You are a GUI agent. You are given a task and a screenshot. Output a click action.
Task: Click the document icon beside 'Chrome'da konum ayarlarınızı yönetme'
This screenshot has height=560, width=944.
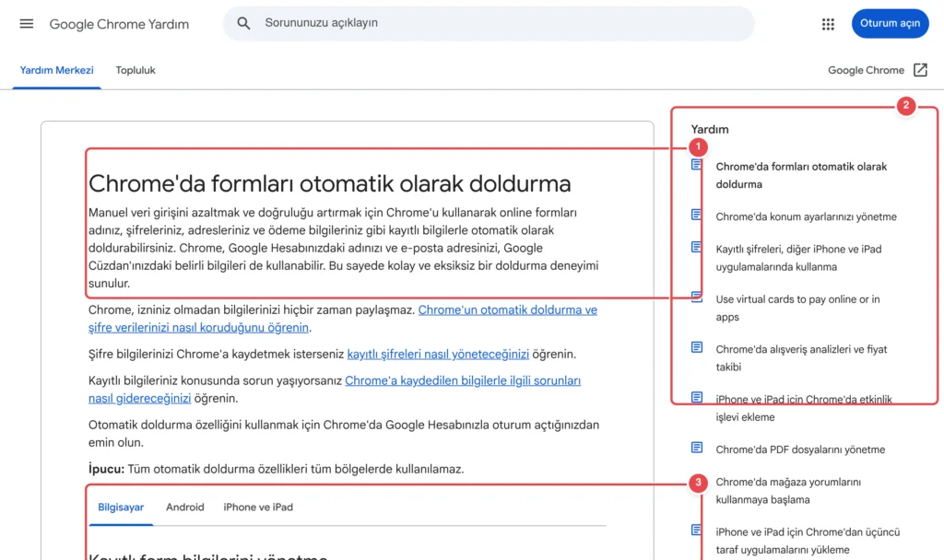pos(697,215)
